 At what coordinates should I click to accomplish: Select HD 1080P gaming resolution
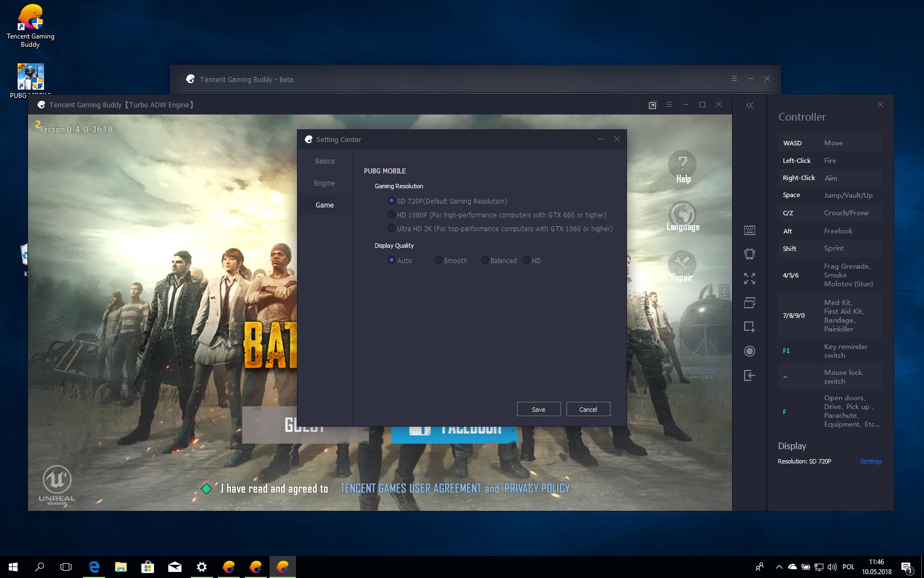click(x=391, y=215)
